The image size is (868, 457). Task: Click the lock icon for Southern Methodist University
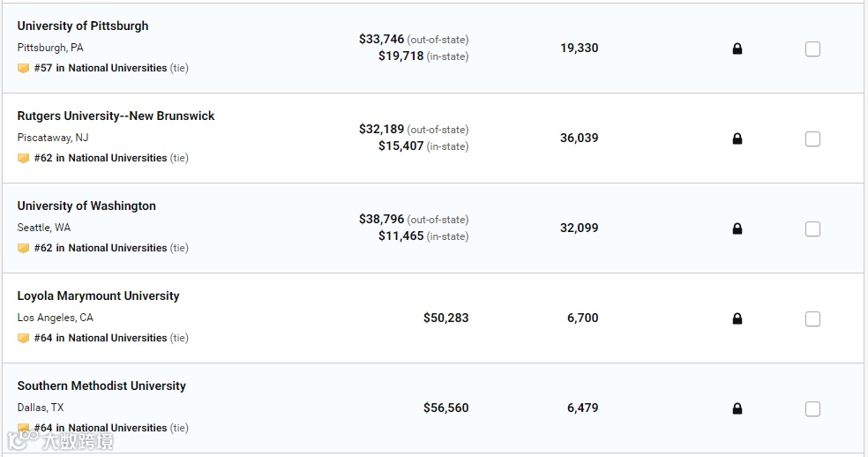point(737,408)
